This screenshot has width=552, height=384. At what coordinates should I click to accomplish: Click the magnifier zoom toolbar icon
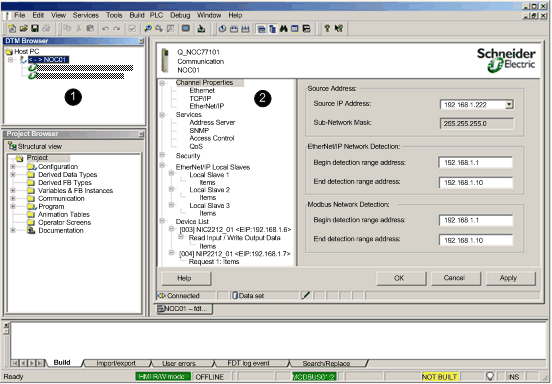pos(148,29)
